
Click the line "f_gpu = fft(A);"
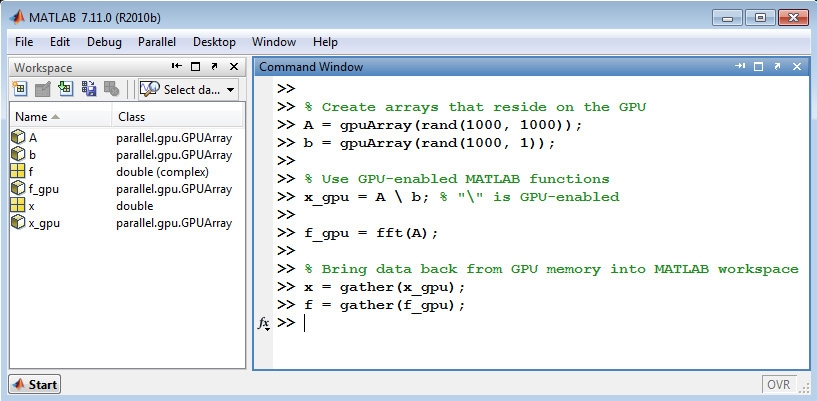tap(371, 233)
